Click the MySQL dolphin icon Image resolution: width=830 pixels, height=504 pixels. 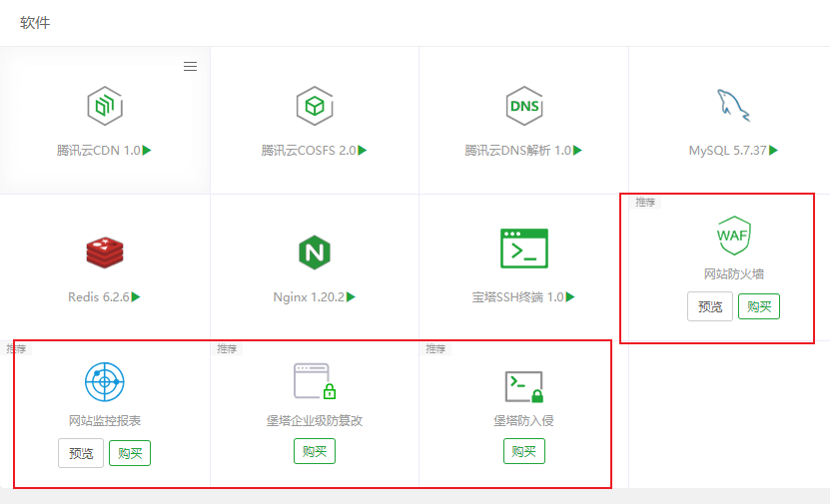coord(733,105)
